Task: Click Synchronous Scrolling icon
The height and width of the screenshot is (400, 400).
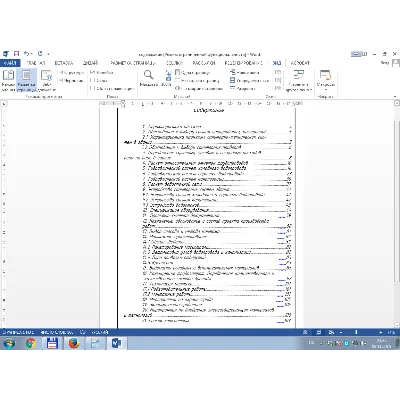Action: click(x=278, y=80)
